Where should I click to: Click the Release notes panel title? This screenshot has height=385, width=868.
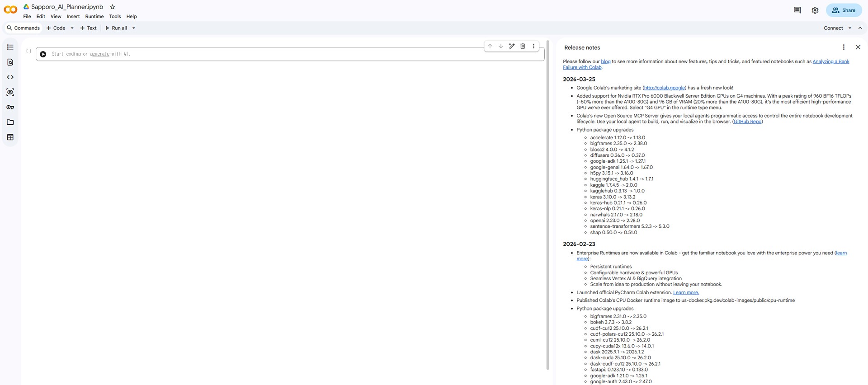pyautogui.click(x=582, y=47)
